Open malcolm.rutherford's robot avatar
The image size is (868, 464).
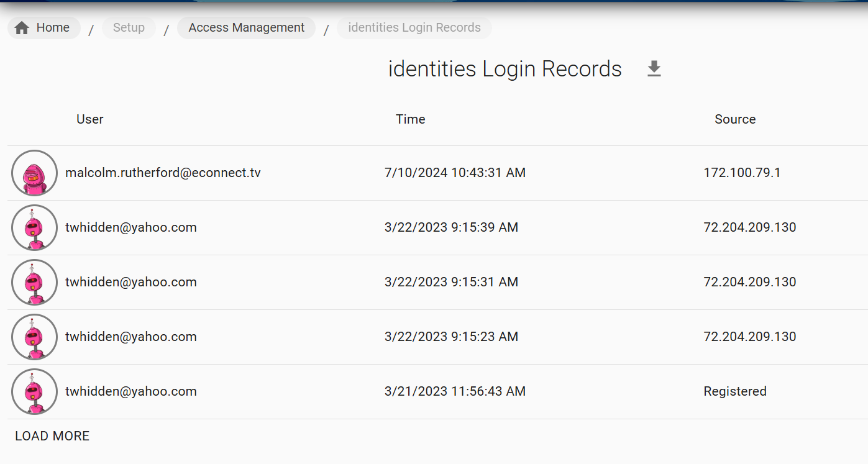pyautogui.click(x=34, y=173)
